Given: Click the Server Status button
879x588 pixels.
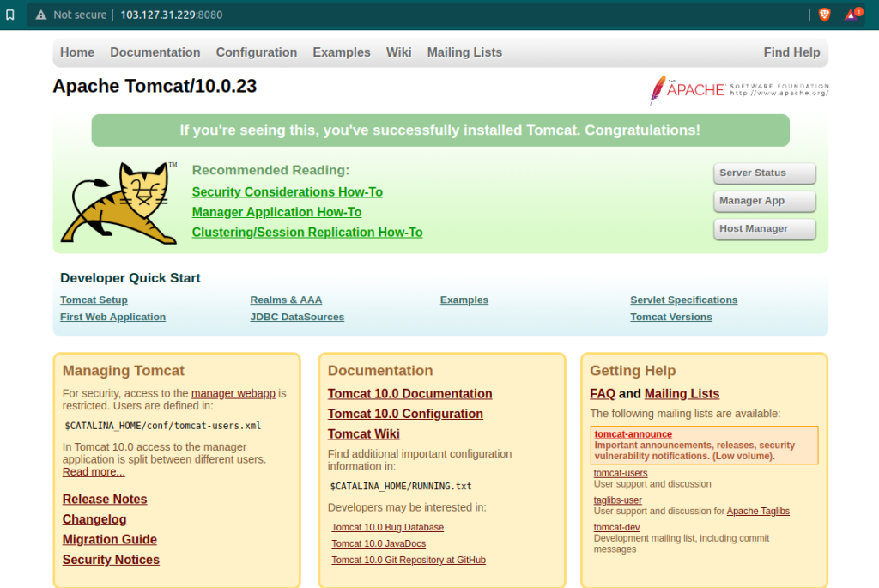Looking at the screenshot, I should (765, 173).
